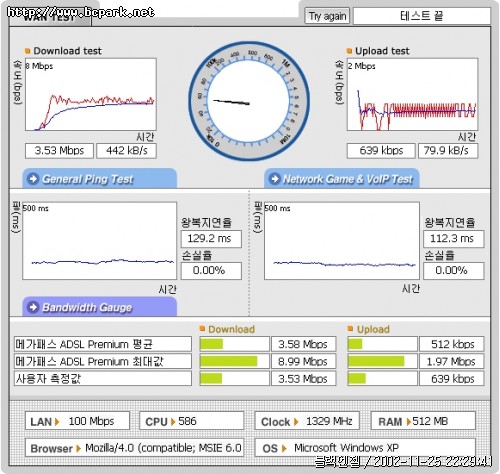The width and height of the screenshot is (500, 474).
Task: Select the 442 kB/s download value
Action: coord(127,151)
